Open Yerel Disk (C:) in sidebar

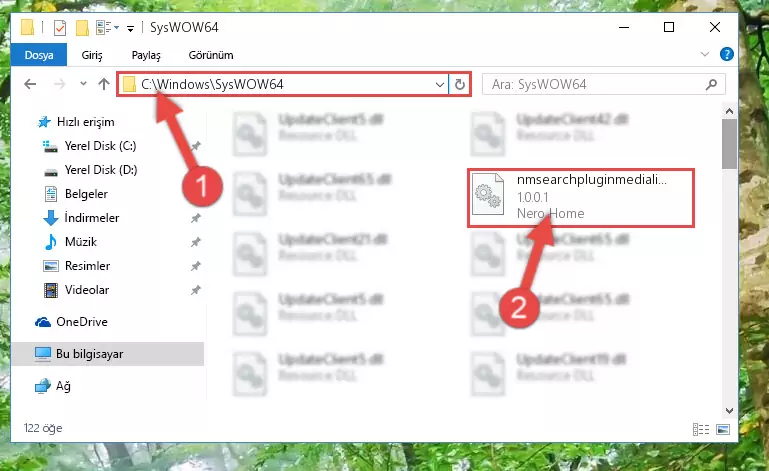[100, 146]
